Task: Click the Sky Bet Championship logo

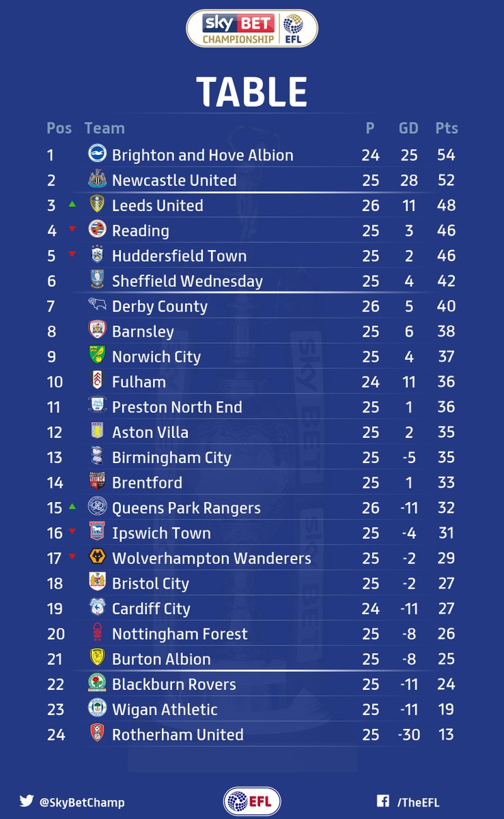Action: coord(252,28)
